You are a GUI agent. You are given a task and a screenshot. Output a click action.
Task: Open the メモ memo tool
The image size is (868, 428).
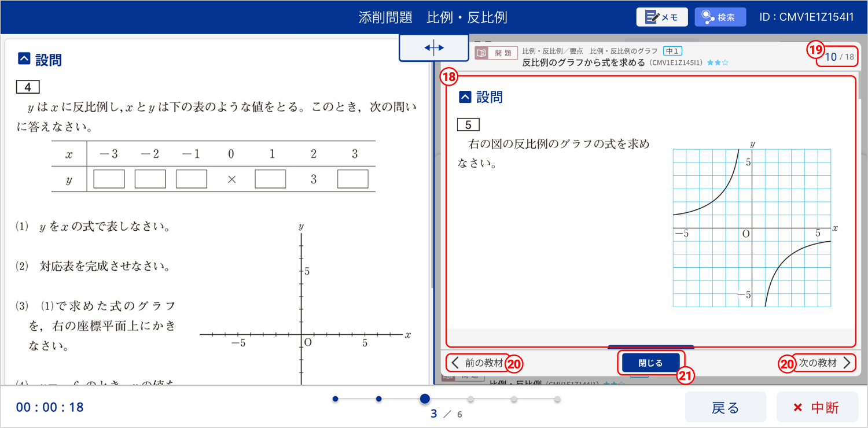click(x=661, y=17)
